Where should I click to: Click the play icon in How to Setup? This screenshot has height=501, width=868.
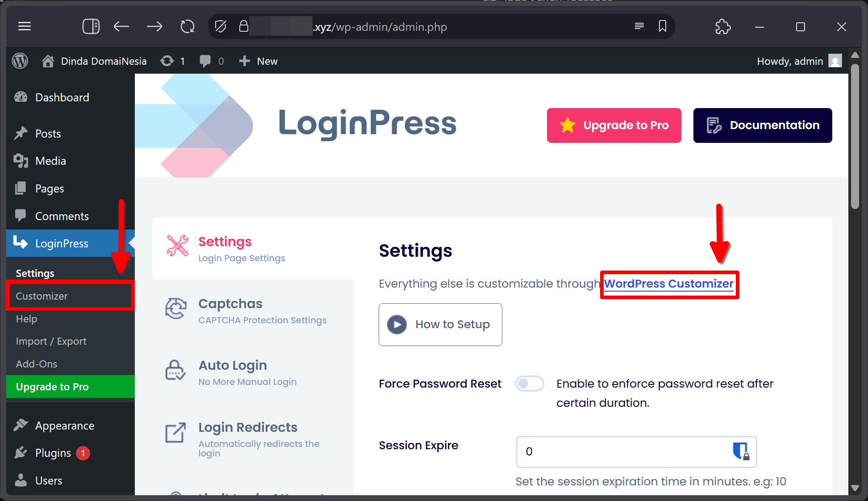tap(397, 325)
